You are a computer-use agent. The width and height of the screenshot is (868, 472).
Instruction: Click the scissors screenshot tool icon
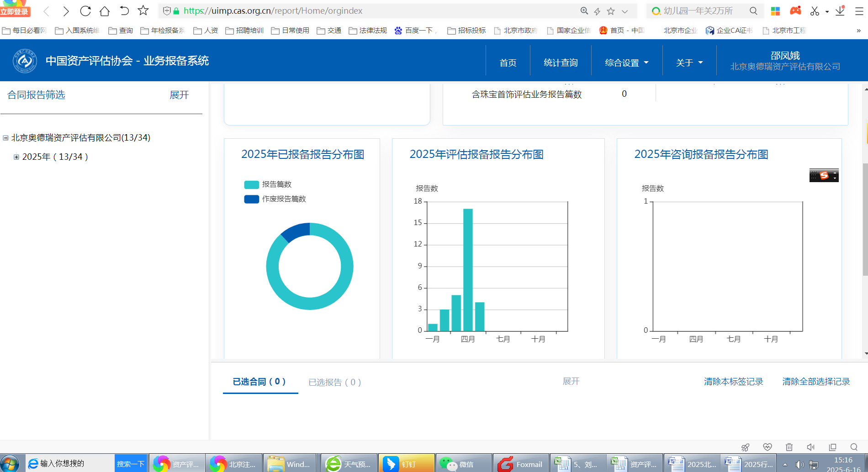tap(815, 11)
